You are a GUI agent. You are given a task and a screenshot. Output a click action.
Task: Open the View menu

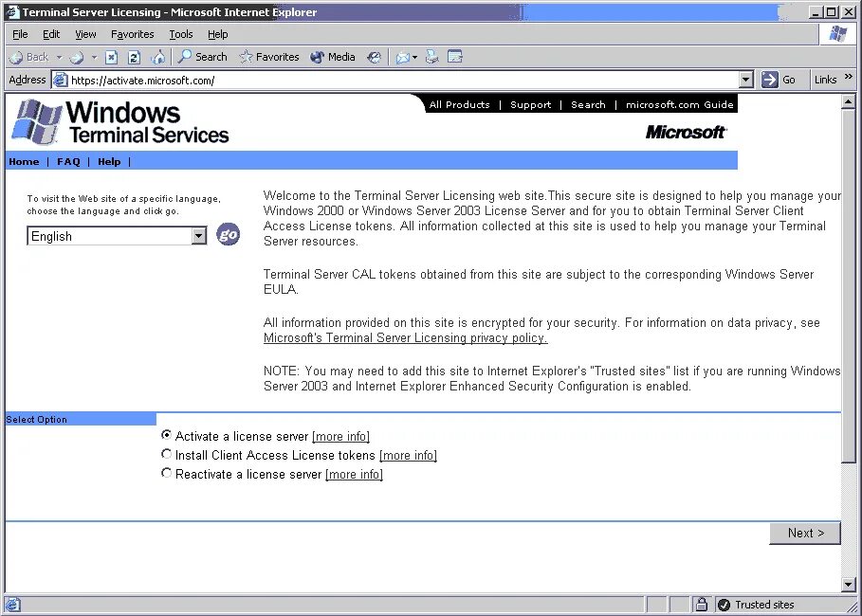pos(85,34)
